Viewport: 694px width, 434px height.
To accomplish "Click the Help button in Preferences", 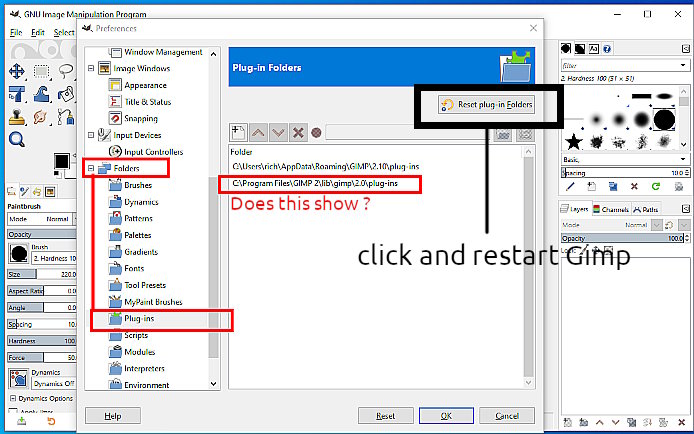I will click(x=113, y=416).
